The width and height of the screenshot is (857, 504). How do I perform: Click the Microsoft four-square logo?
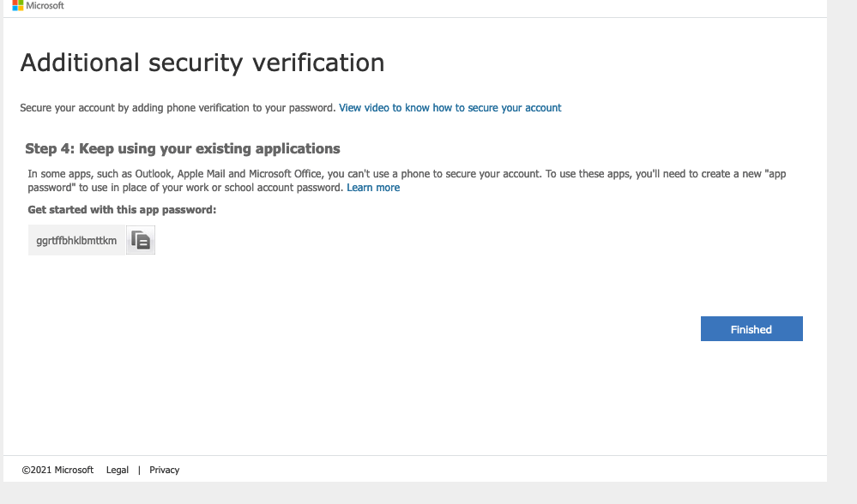tap(18, 5)
